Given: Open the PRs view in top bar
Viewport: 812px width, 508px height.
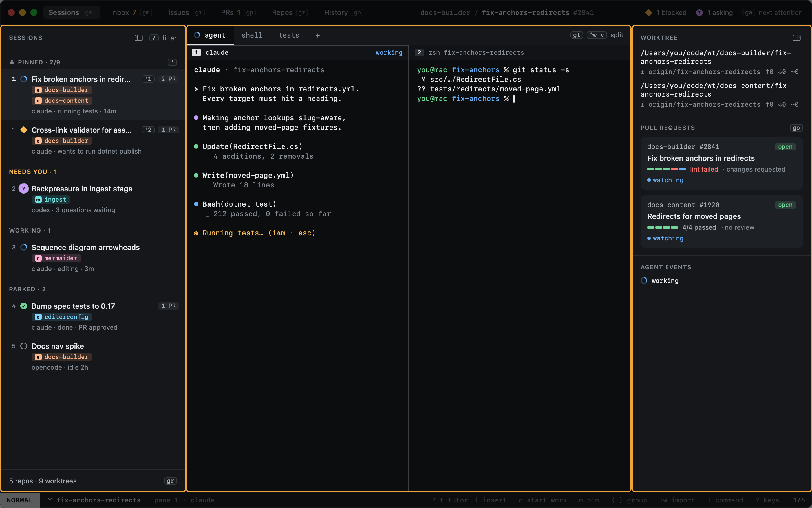Looking at the screenshot, I should click(x=238, y=12).
